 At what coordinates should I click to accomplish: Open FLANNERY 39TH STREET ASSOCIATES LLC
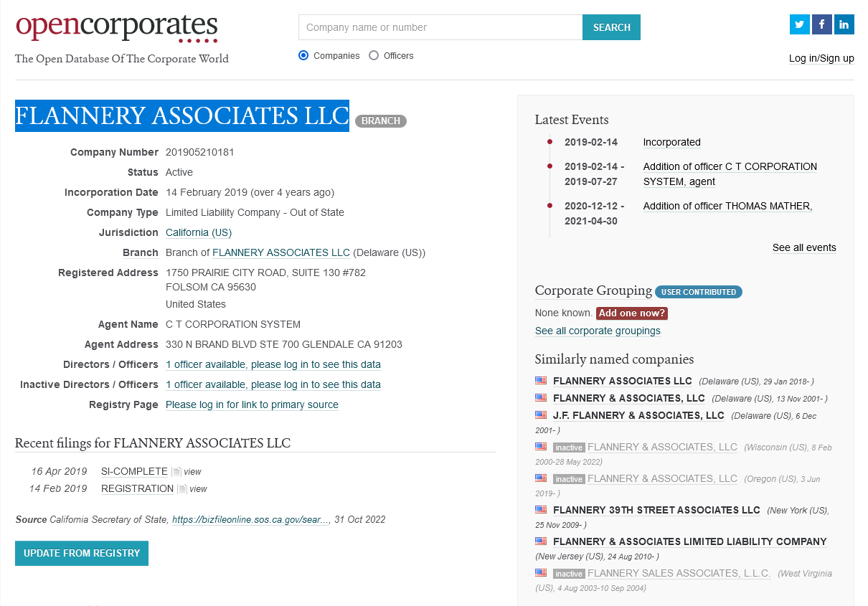pyautogui.click(x=656, y=510)
